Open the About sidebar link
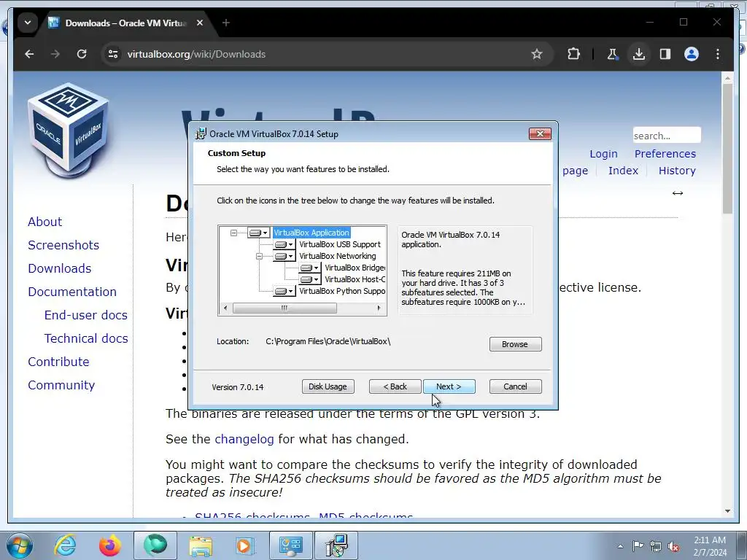747x560 pixels. 44,222
